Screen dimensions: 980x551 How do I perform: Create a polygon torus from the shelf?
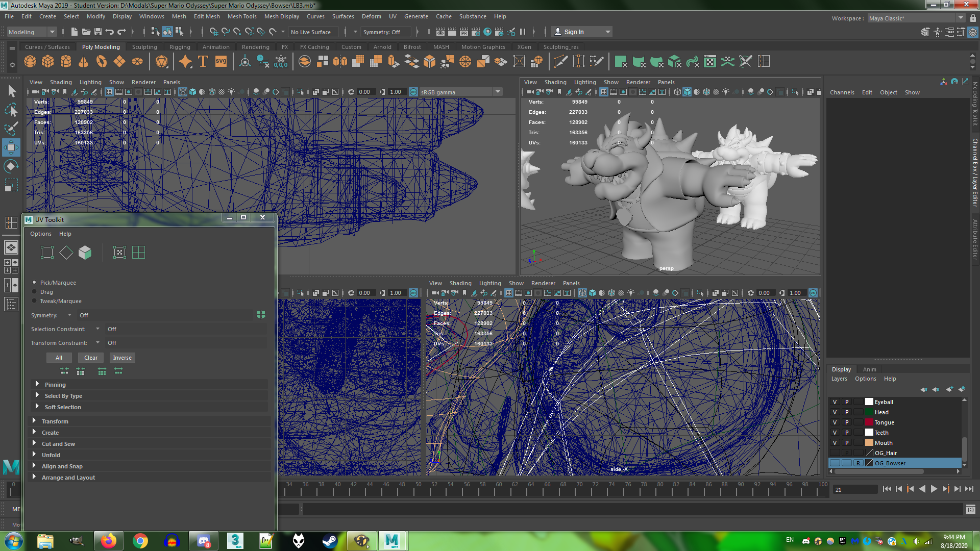coord(102,62)
